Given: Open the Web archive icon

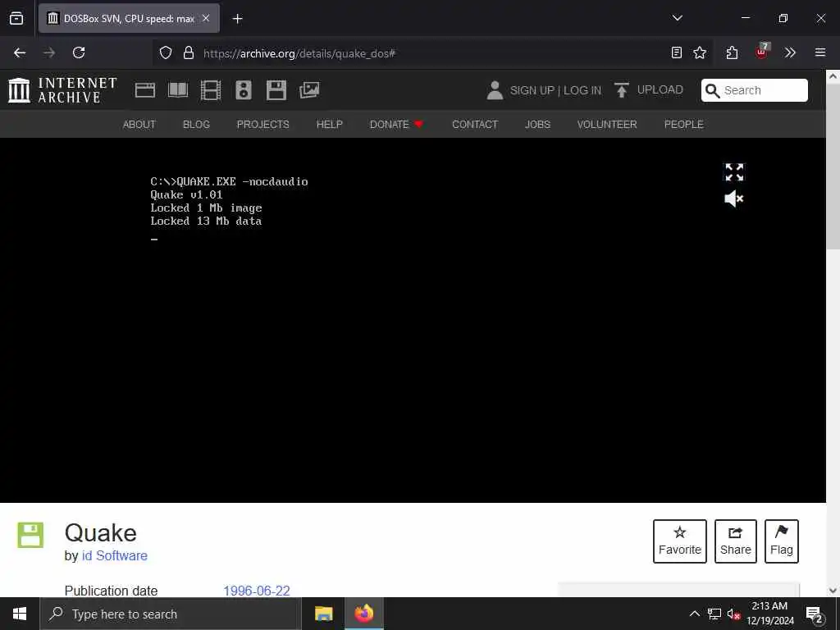Looking at the screenshot, I should [x=144, y=90].
